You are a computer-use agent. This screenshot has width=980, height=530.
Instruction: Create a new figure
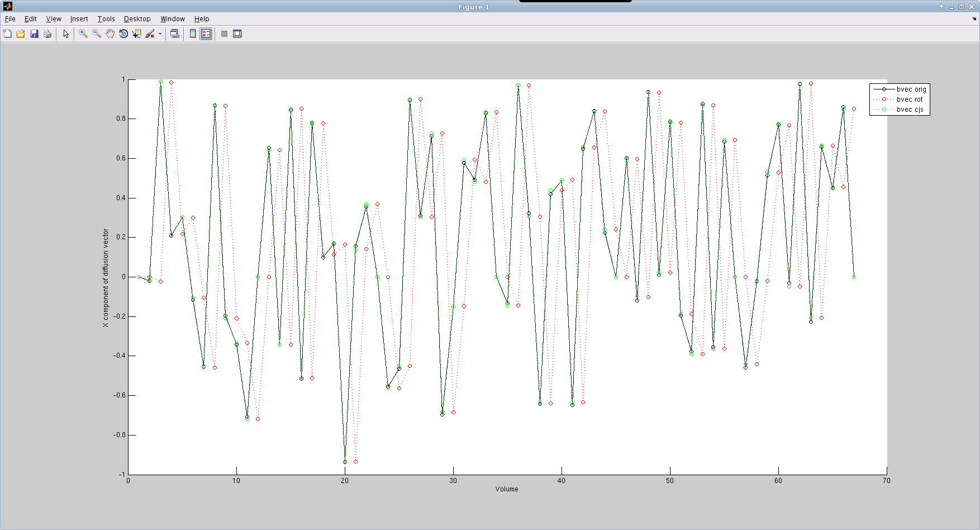pyautogui.click(x=7, y=34)
